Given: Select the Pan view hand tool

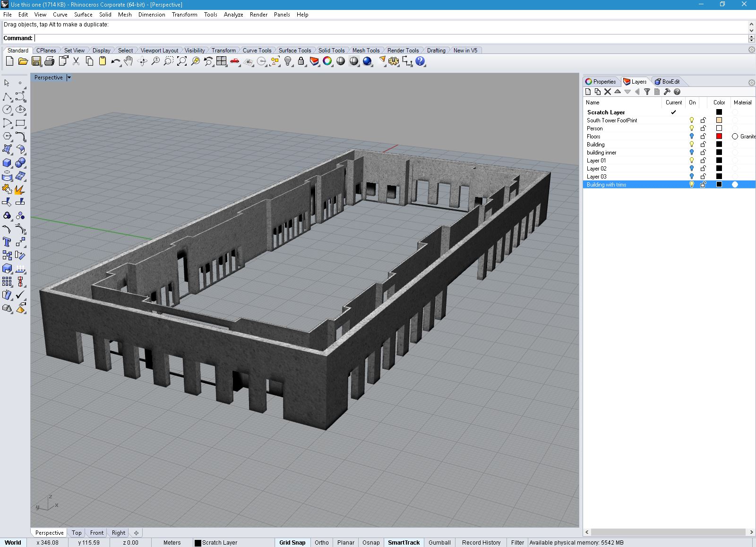Looking at the screenshot, I should 129,61.
